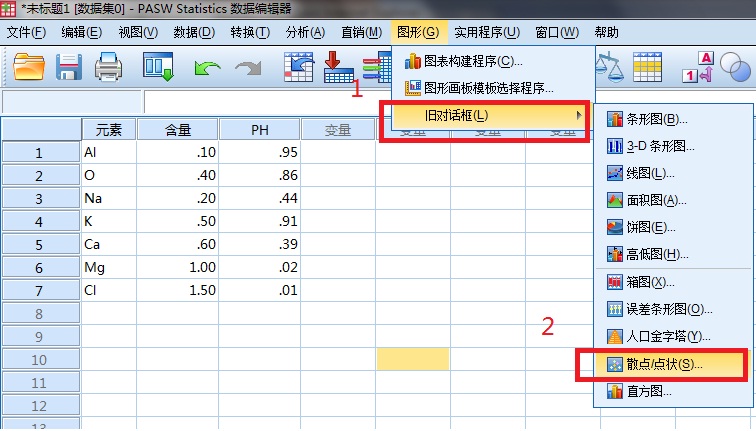Open the 帮助 menu
The height and width of the screenshot is (431, 756).
606,32
